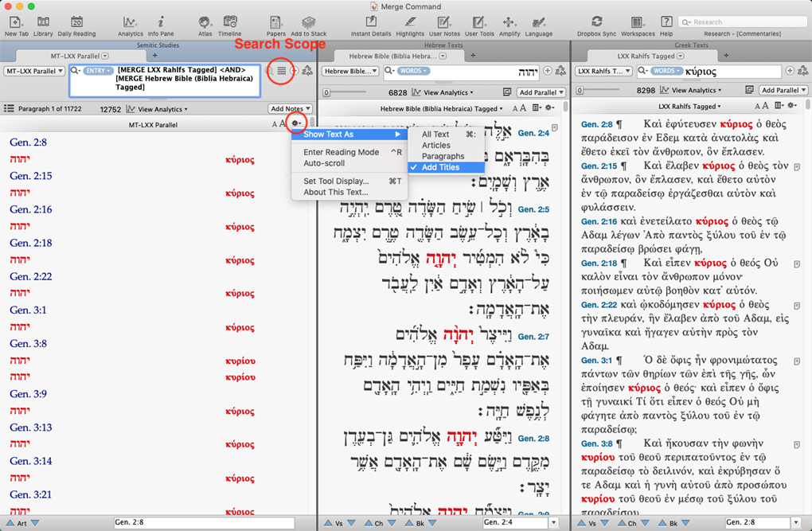Choose Enter Reading Mode from menu

[341, 152]
